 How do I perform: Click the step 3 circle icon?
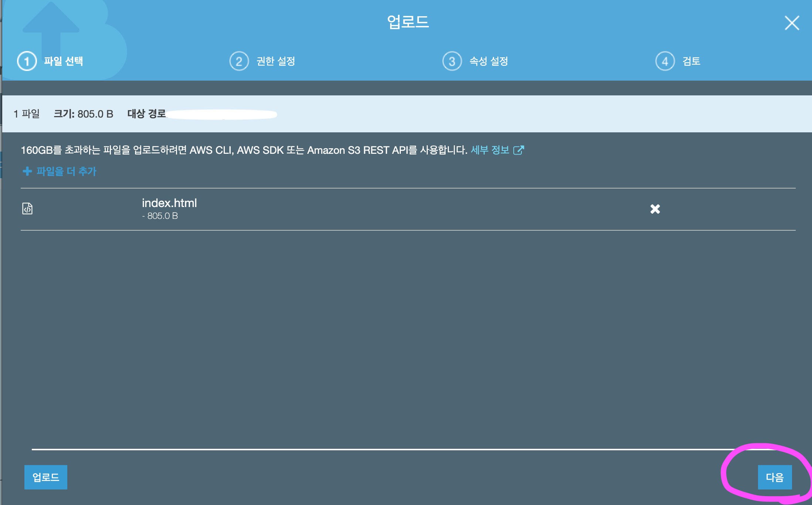click(x=452, y=61)
